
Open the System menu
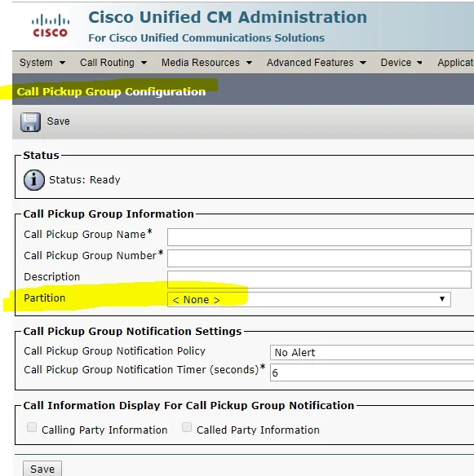tap(42, 63)
